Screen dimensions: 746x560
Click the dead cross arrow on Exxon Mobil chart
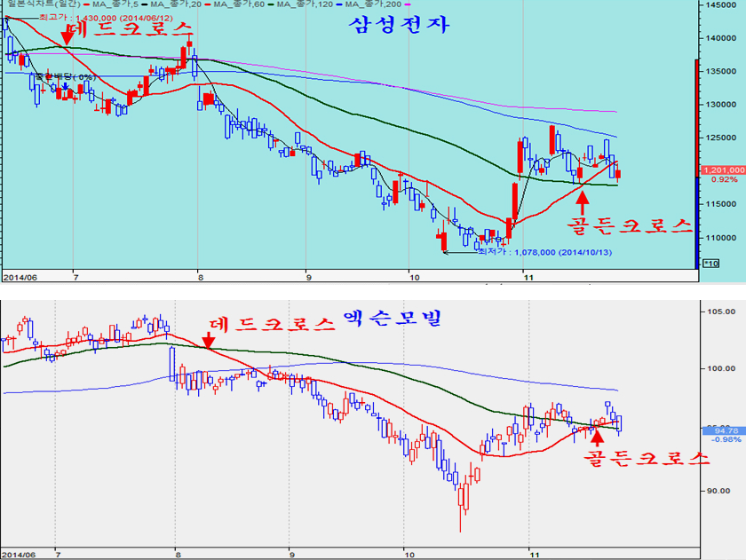point(208,340)
